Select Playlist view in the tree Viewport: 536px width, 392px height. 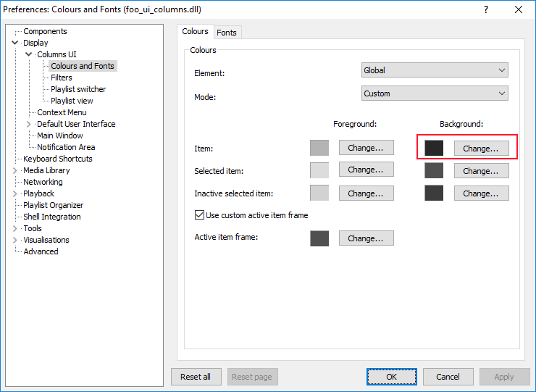point(72,101)
